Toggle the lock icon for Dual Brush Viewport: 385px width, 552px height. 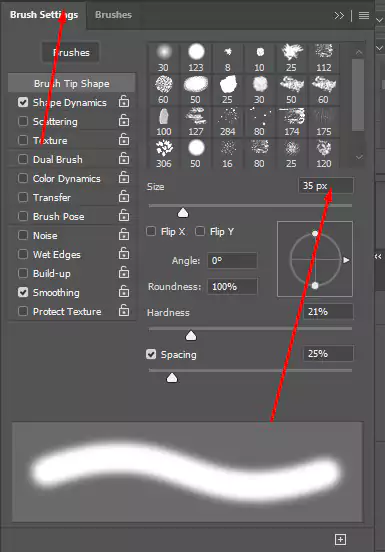[124, 158]
